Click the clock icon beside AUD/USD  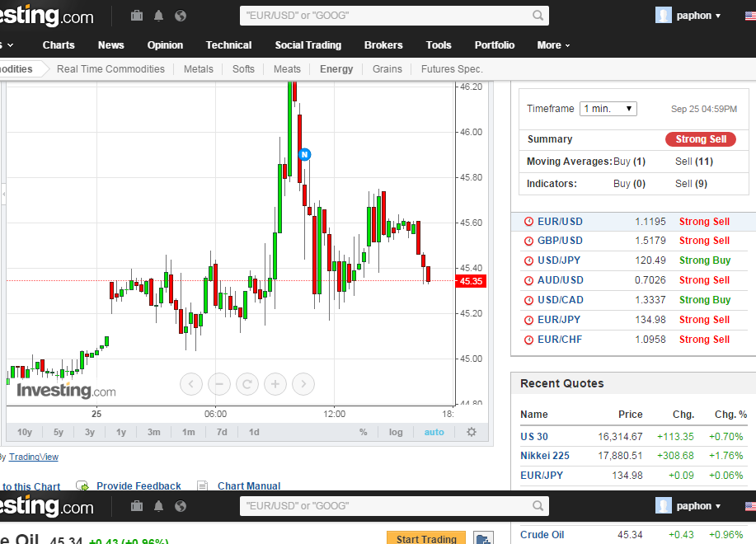529,280
